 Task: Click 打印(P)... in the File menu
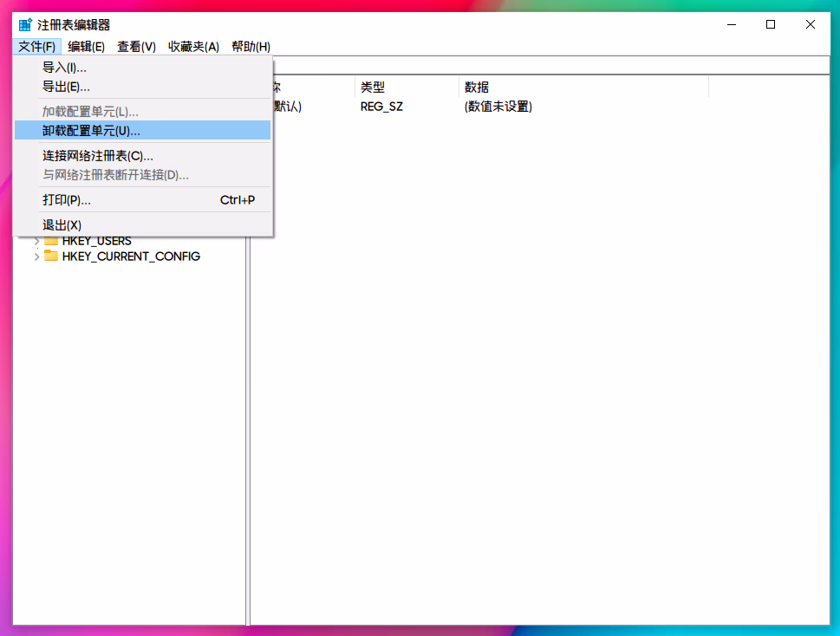67,200
